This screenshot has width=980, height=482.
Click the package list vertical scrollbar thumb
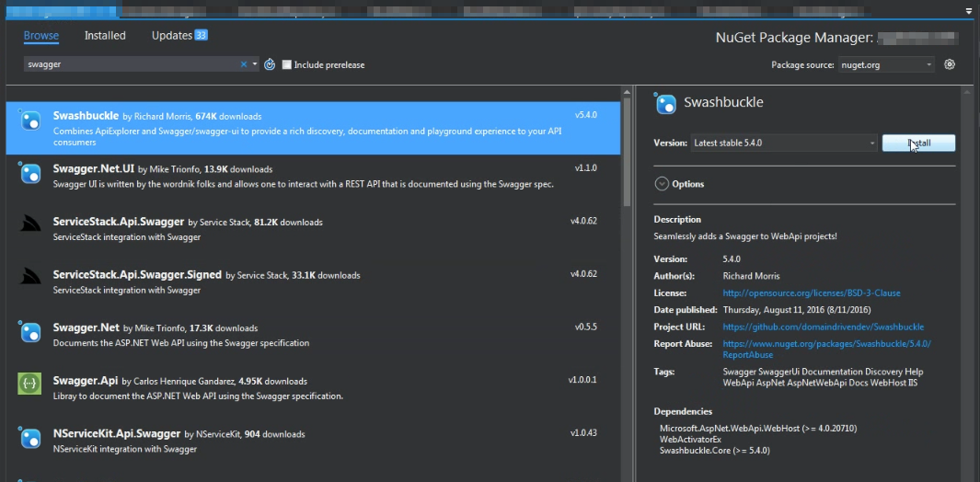point(627,152)
